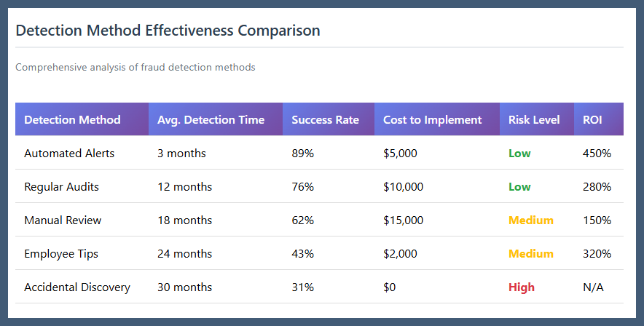Select the Regular Audits row label

point(61,187)
